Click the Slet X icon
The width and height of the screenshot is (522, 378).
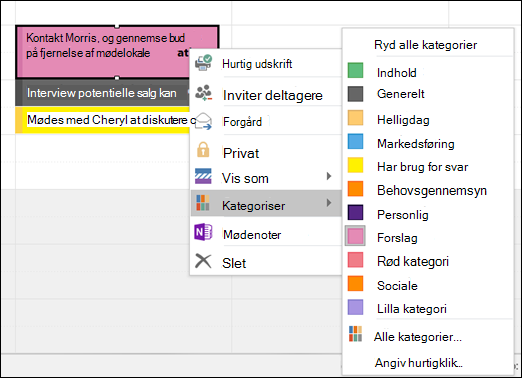[x=203, y=261]
